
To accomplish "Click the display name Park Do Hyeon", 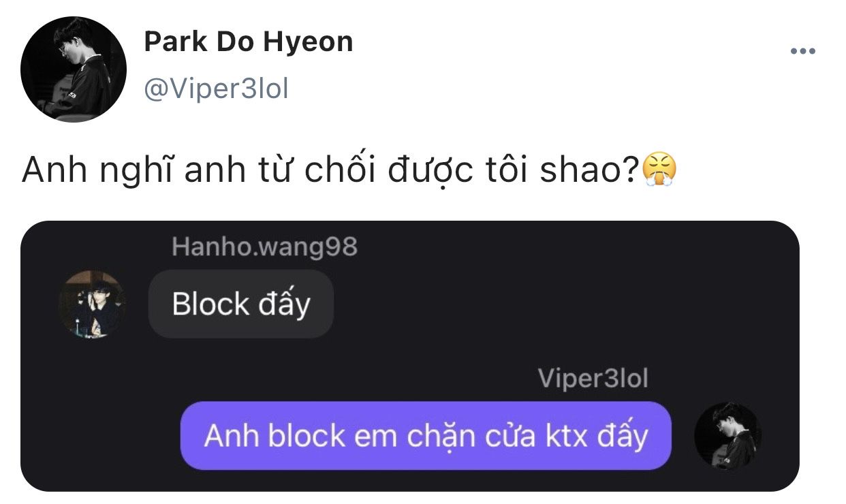I will (249, 42).
